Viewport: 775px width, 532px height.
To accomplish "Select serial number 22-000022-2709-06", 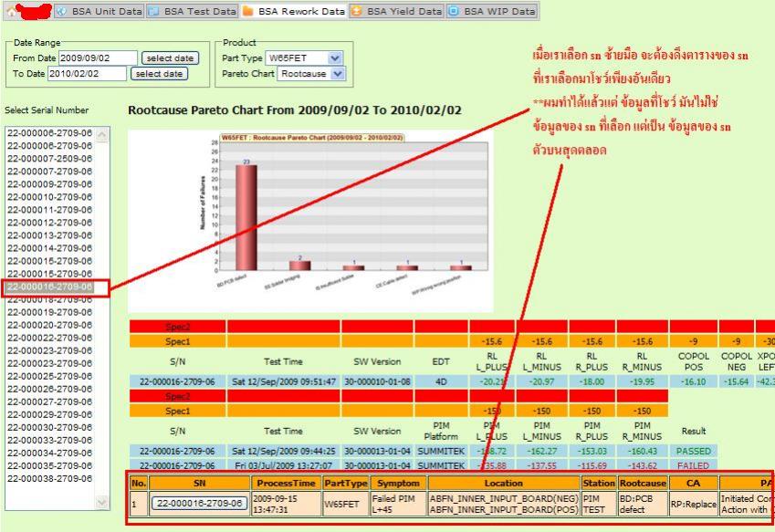I will (x=50, y=338).
